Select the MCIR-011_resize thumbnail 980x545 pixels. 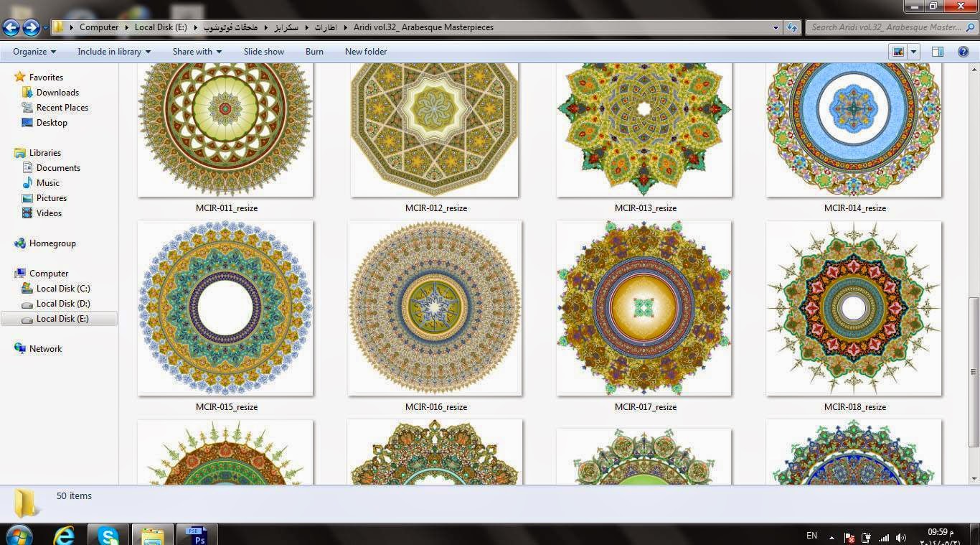click(x=225, y=129)
